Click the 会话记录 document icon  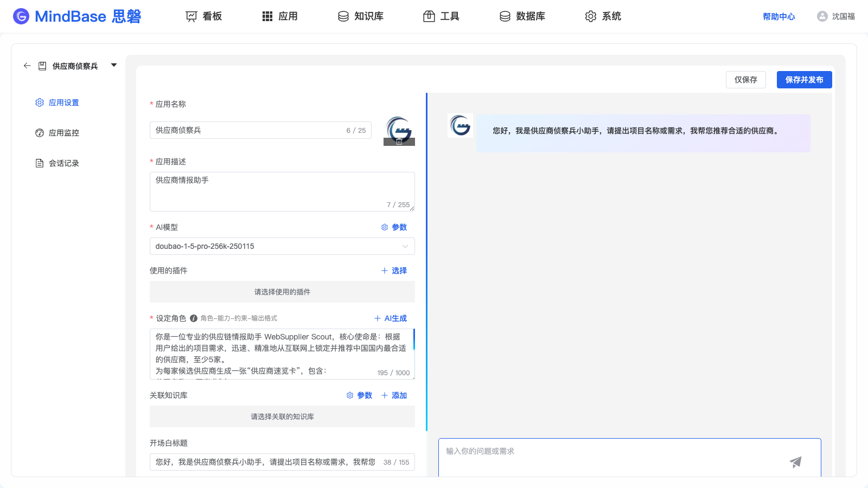click(x=40, y=163)
